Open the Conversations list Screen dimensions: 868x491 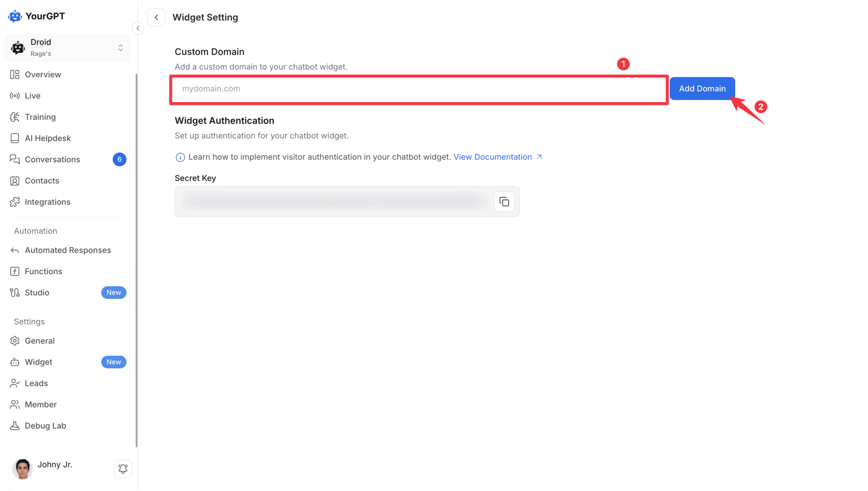point(53,159)
